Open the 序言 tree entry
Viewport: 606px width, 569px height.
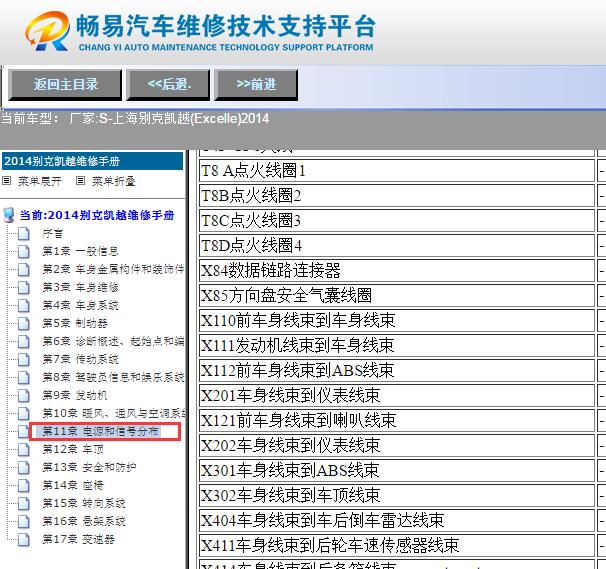(x=53, y=233)
